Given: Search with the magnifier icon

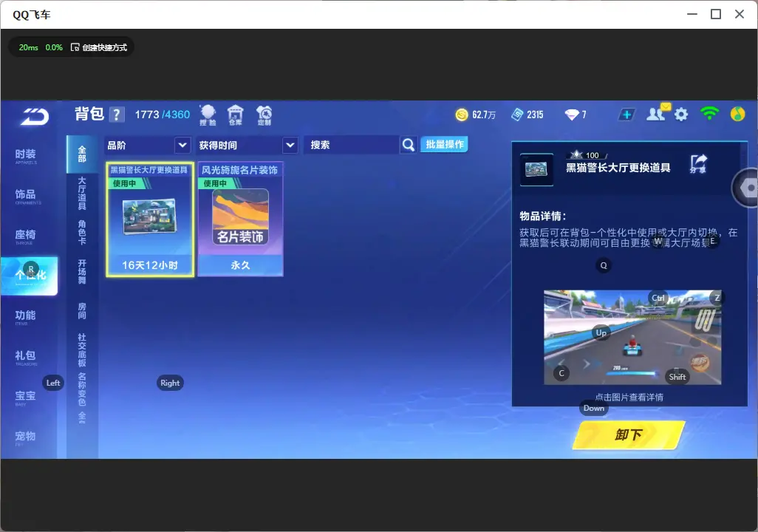Looking at the screenshot, I should click(x=409, y=145).
